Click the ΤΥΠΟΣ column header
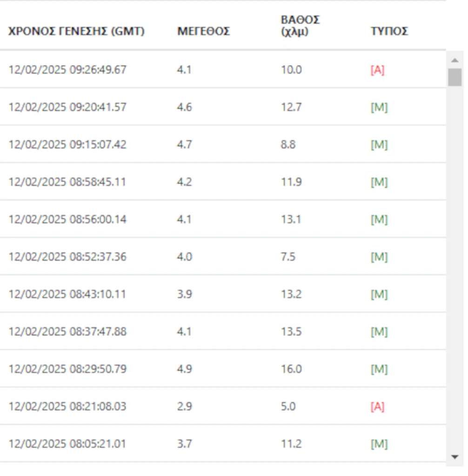This screenshot has height=476, width=468. [389, 32]
